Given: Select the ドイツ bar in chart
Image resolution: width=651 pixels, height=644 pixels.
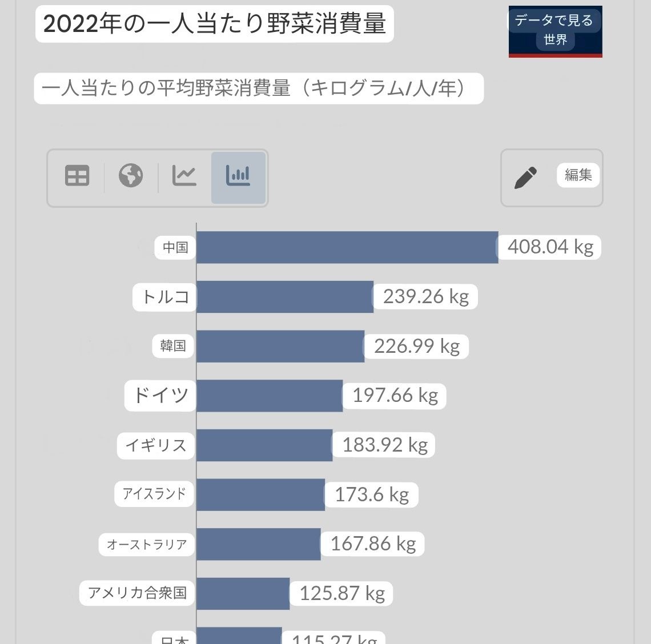Looking at the screenshot, I should pos(270,396).
